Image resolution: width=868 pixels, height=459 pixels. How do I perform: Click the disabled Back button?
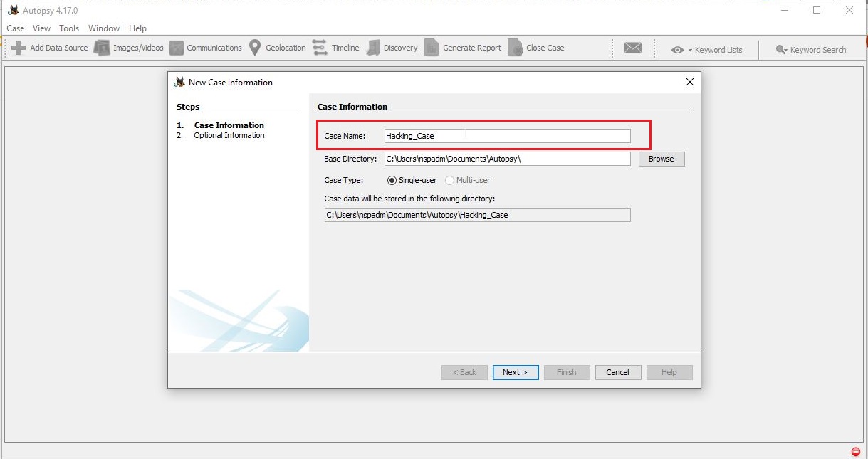(464, 372)
